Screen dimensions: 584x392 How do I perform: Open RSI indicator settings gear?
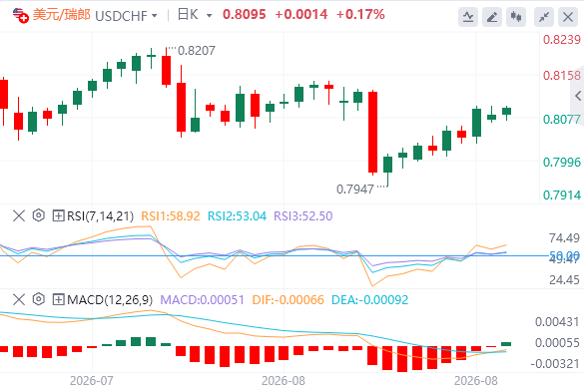click(38, 215)
